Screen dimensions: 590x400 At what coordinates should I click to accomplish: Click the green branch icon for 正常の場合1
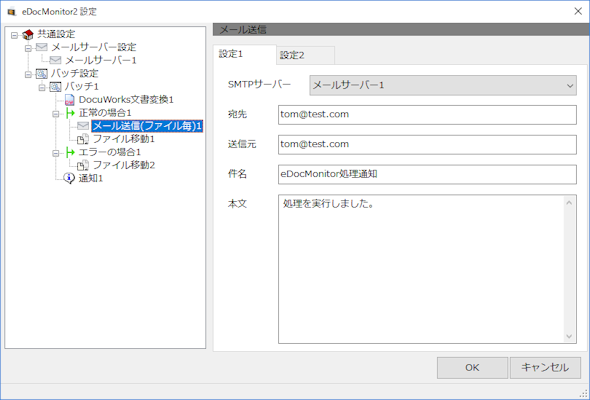point(70,113)
